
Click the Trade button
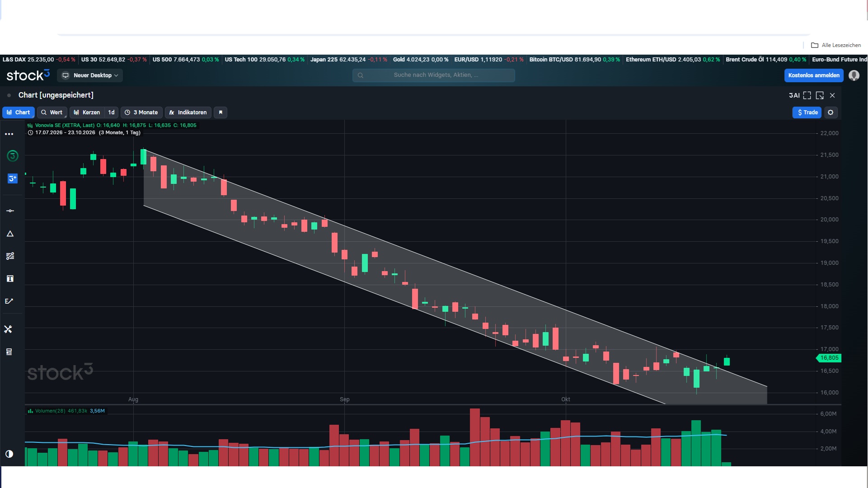click(x=807, y=113)
